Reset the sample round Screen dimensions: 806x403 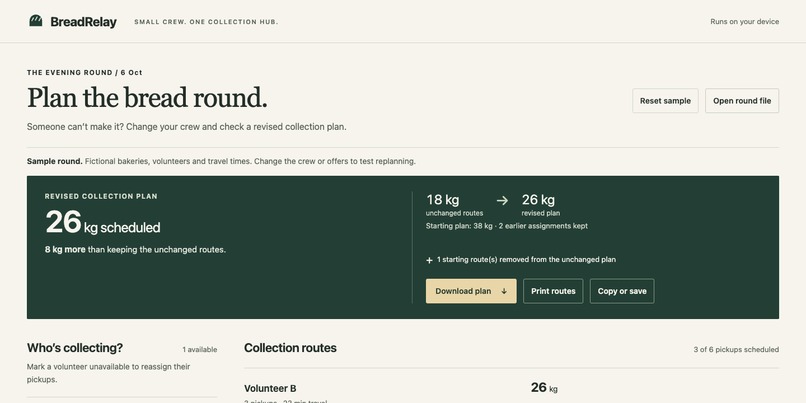tap(665, 101)
